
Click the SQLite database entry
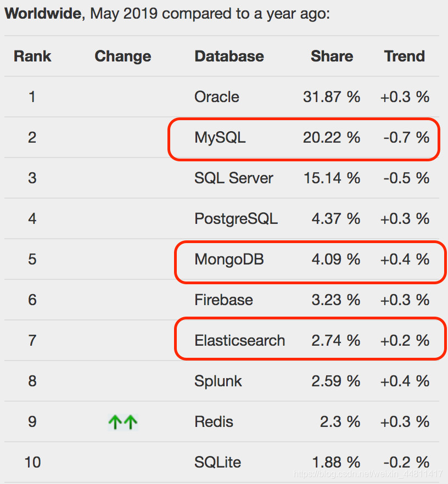(217, 463)
